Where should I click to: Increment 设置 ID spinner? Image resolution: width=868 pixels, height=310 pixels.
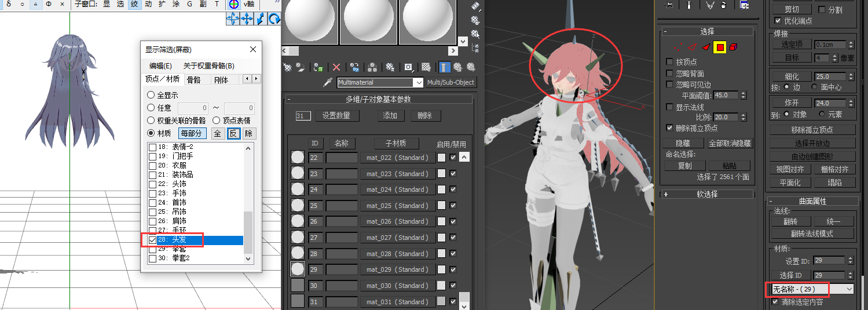click(x=851, y=258)
